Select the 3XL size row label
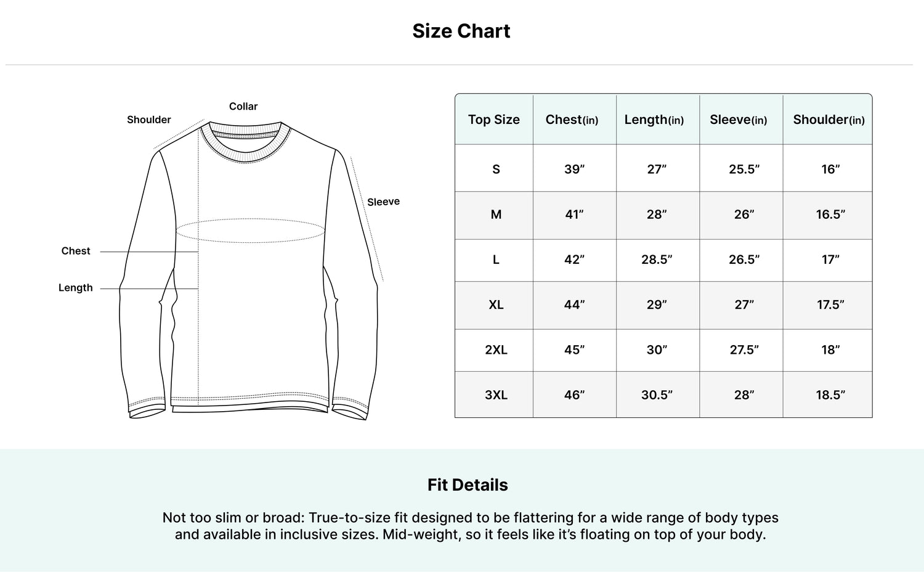Image resolution: width=924 pixels, height=572 pixels. (496, 394)
